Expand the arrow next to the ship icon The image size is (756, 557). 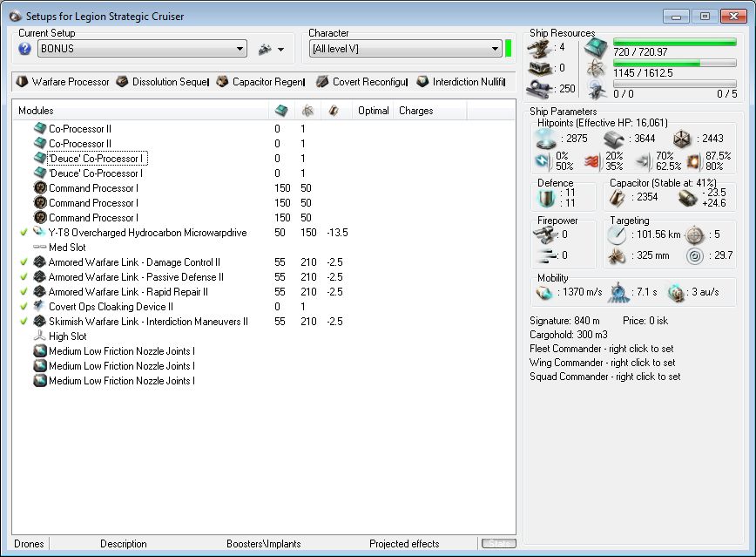click(281, 49)
